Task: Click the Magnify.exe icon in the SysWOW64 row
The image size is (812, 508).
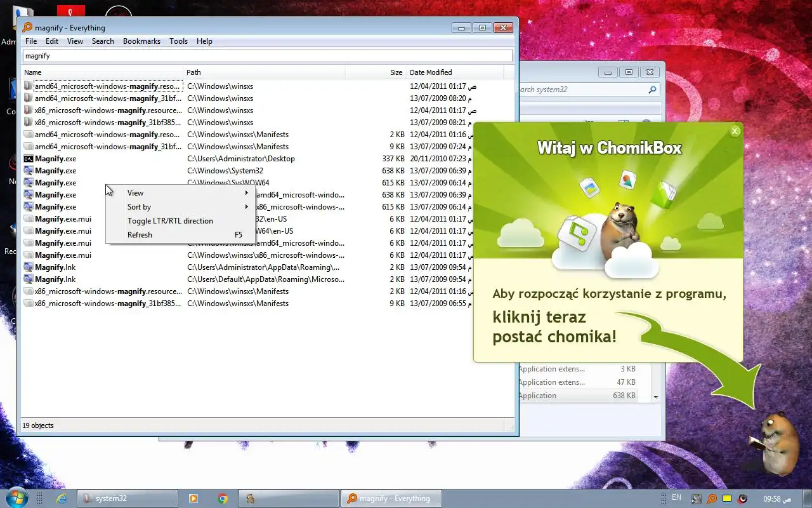Action: (x=29, y=183)
